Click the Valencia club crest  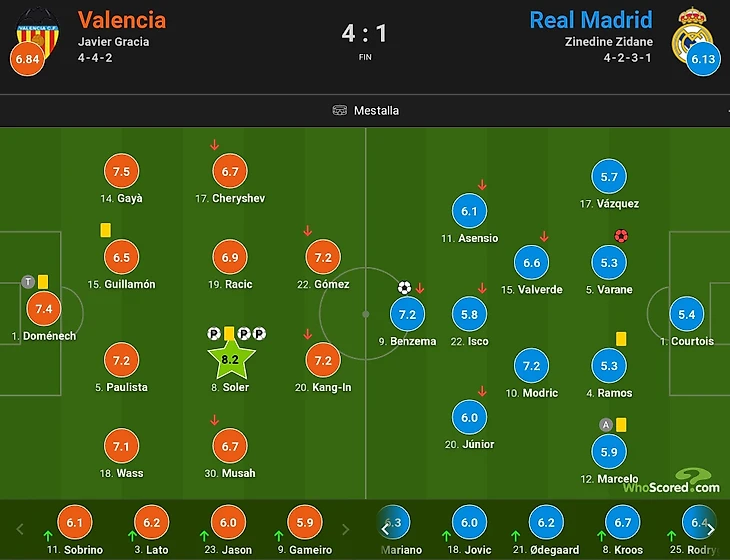point(37,33)
